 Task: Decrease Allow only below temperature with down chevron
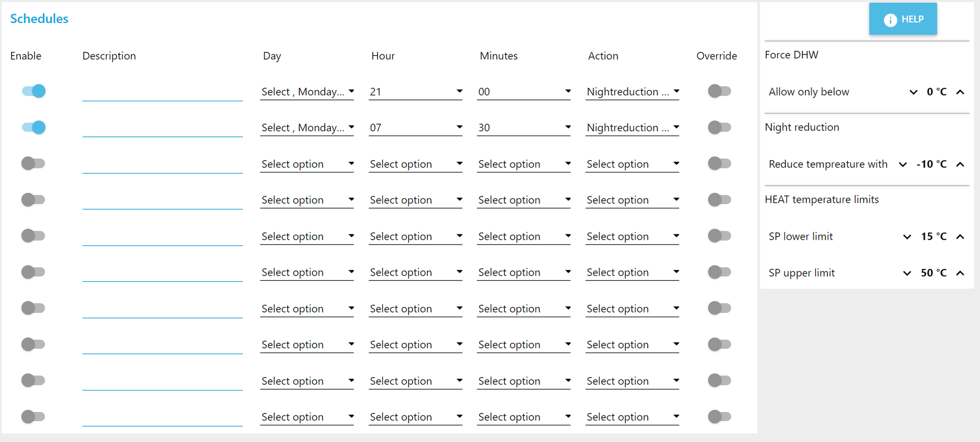913,92
